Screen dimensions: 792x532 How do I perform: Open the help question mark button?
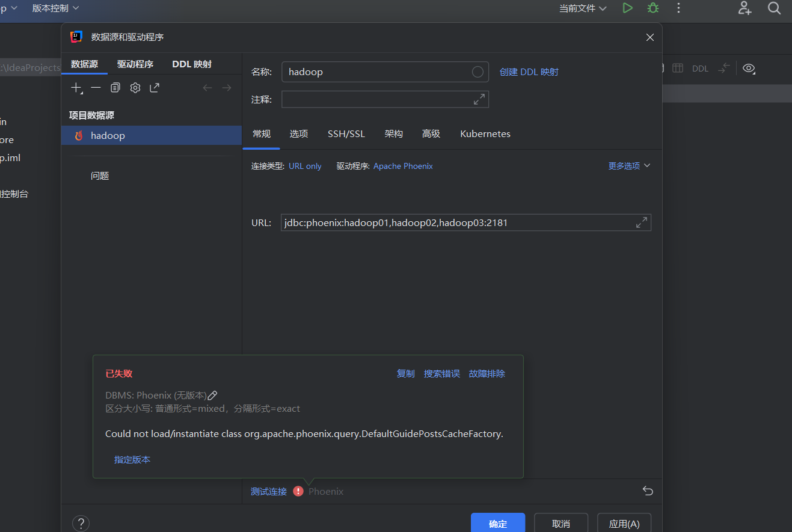pyautogui.click(x=81, y=524)
